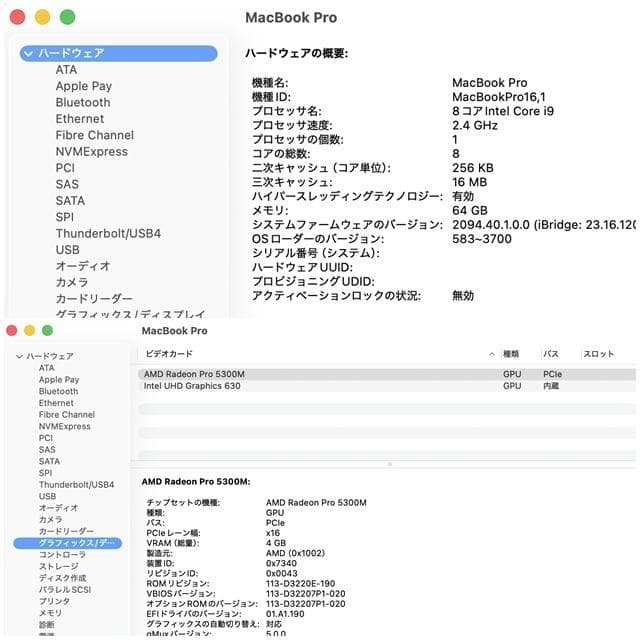The height and width of the screenshot is (640, 640).
Task: Choose SATA in bottom window sidebar
Action: click(49, 461)
